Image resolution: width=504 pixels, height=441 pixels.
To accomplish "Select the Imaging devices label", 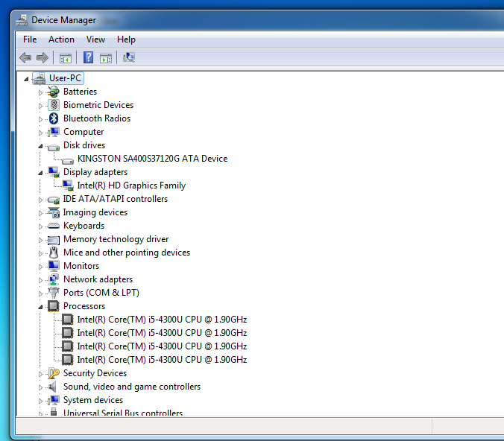I will tap(95, 212).
